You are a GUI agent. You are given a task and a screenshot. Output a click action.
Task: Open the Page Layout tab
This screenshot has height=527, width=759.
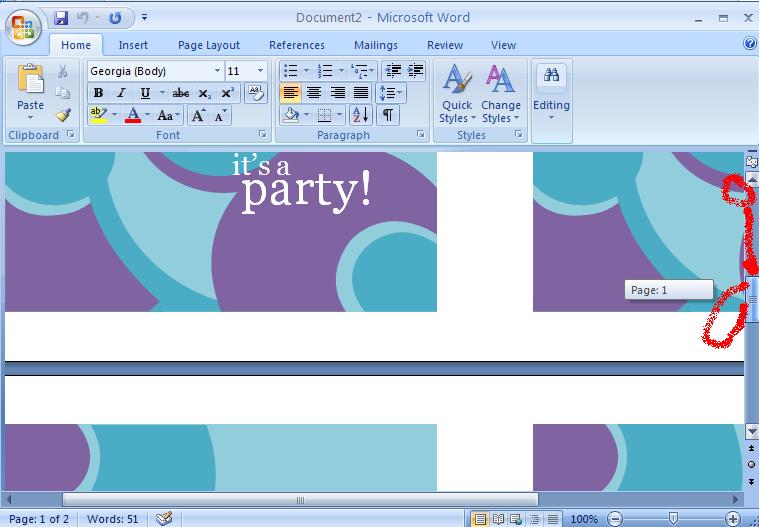[209, 45]
